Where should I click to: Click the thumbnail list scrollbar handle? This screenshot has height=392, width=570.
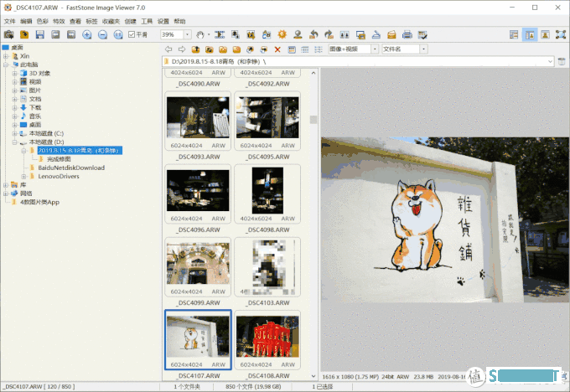(x=313, y=120)
